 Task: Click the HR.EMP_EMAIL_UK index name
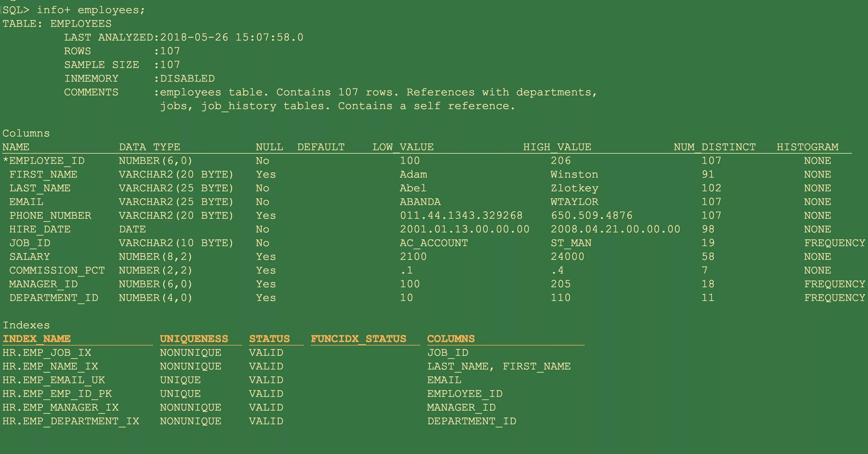54,380
